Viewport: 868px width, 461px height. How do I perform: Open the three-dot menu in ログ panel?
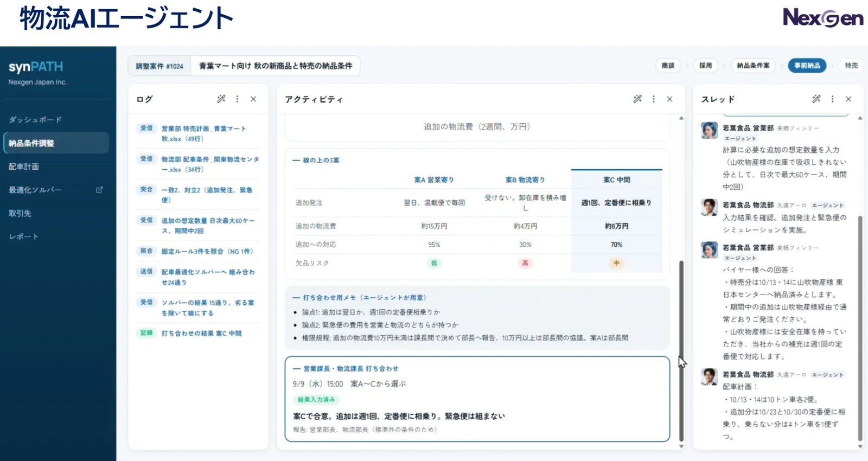[x=237, y=99]
